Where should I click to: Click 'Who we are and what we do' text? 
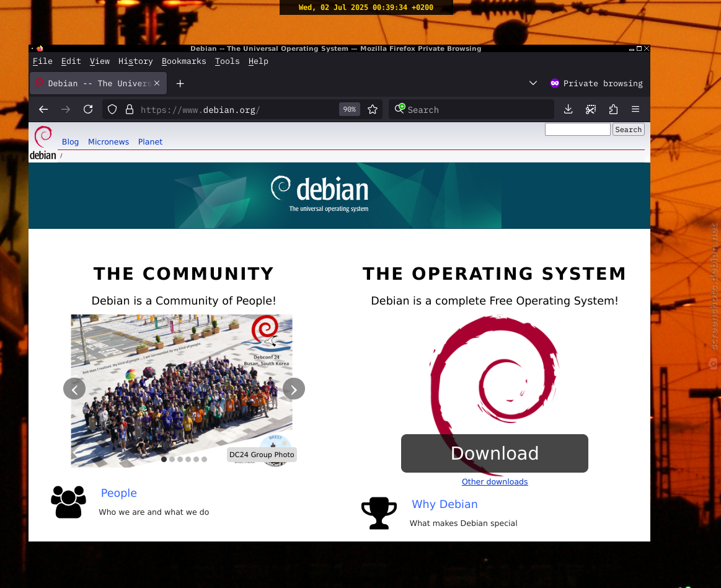click(154, 512)
